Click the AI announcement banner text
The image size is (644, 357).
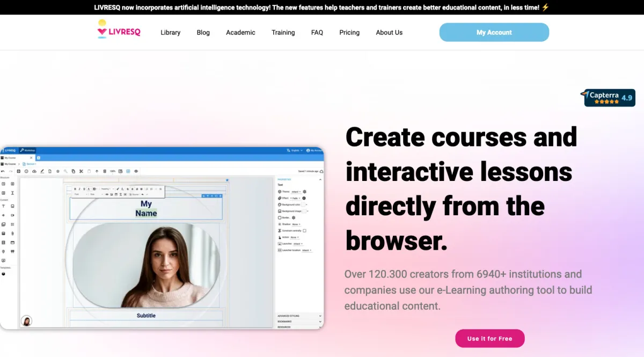pos(322,8)
